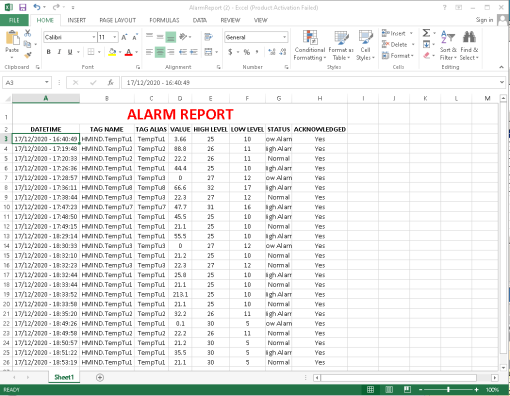Click Sign in link
Screen dimensions: 510x396
tap(484, 20)
